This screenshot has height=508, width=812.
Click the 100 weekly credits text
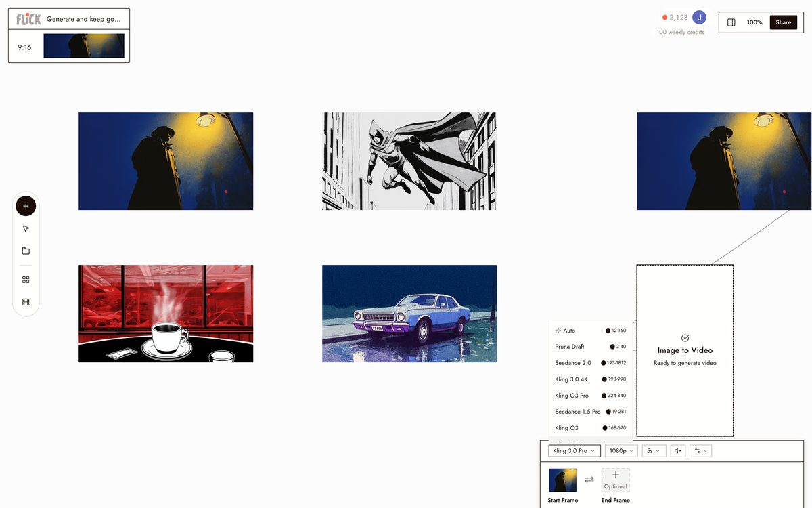[x=680, y=33]
